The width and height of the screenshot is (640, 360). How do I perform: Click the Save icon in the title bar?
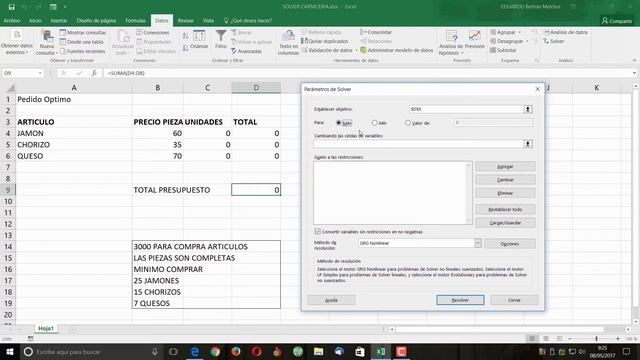tap(11, 7)
